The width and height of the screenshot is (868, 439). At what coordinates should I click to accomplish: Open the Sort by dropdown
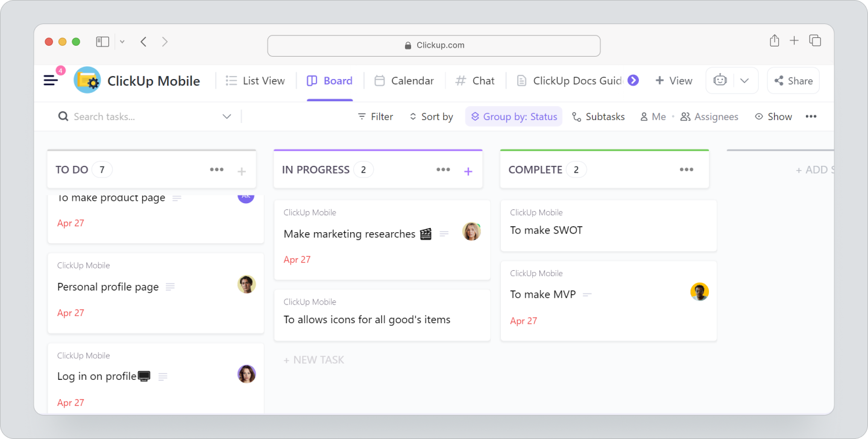(x=431, y=116)
